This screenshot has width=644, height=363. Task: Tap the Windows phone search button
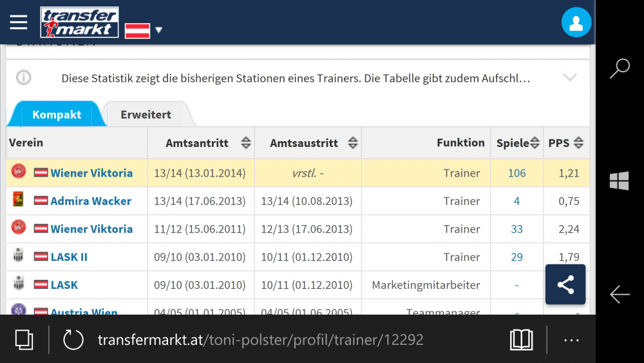(620, 68)
